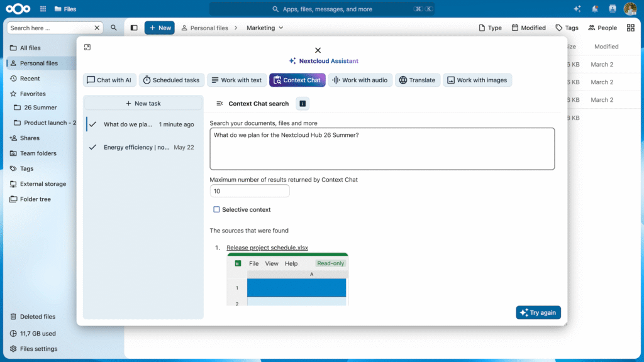
Task: Switch to Work with images tab
Action: (x=477, y=80)
